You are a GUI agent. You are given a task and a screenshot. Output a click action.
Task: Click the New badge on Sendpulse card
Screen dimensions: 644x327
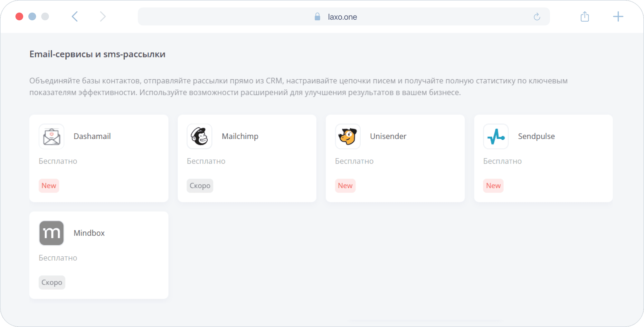click(x=493, y=186)
